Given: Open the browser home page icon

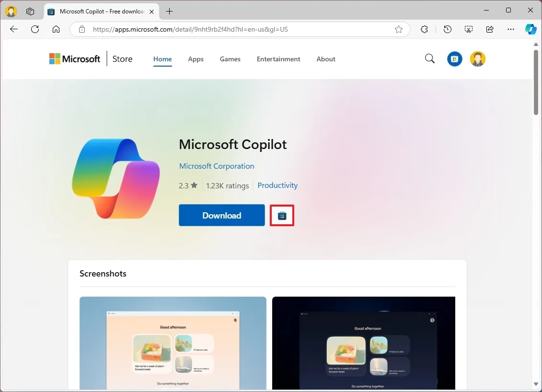Looking at the screenshot, I should (x=56, y=29).
